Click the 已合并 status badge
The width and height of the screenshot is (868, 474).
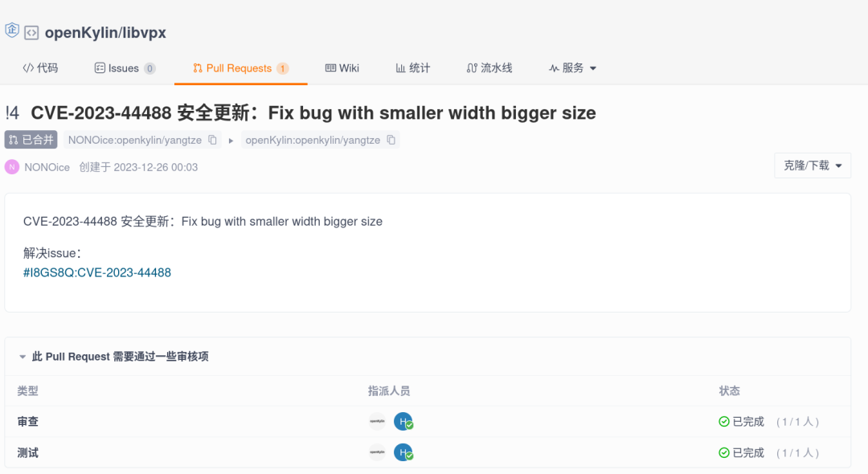point(31,140)
